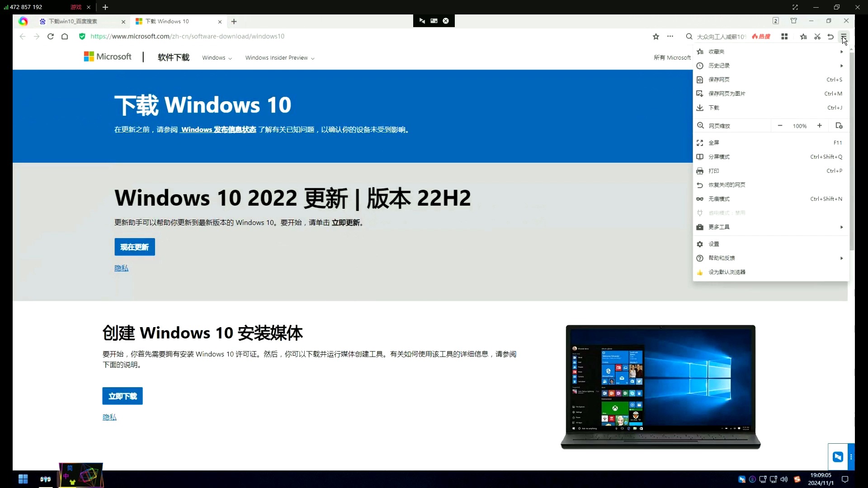Click the undo closed-tab toolbar icon

pos(830,37)
